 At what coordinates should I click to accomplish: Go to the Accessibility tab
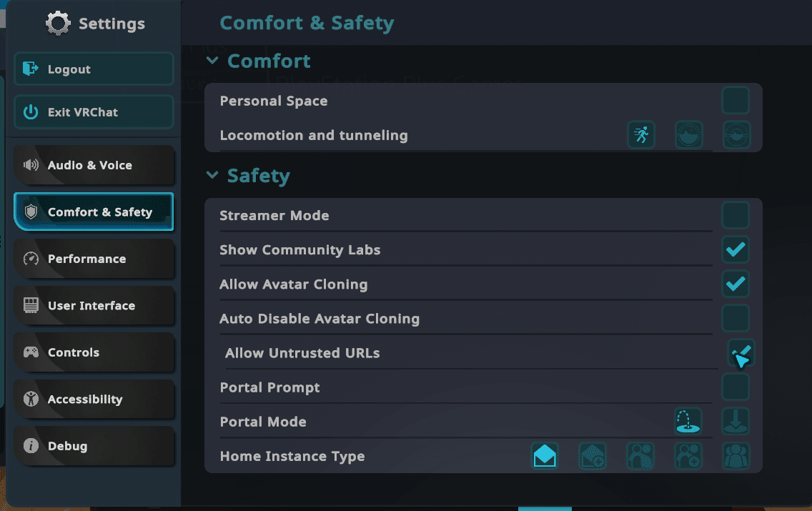(94, 399)
